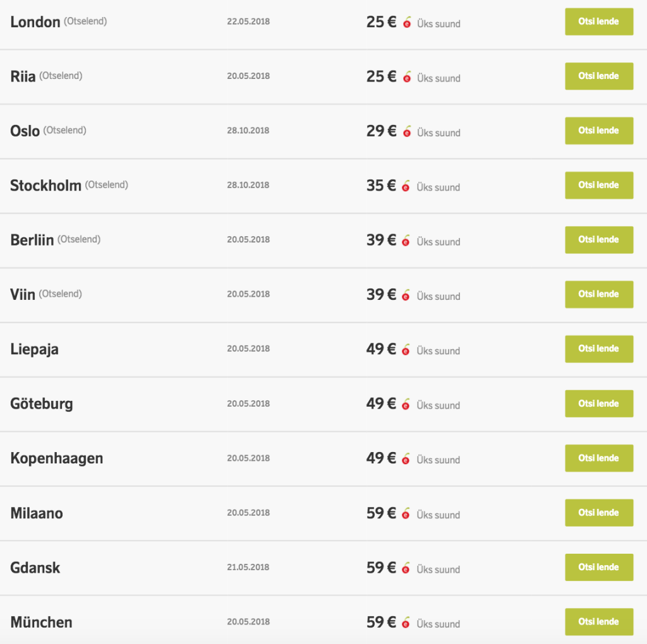Click the 39 € price for Berliin
647x644 pixels.
point(381,240)
